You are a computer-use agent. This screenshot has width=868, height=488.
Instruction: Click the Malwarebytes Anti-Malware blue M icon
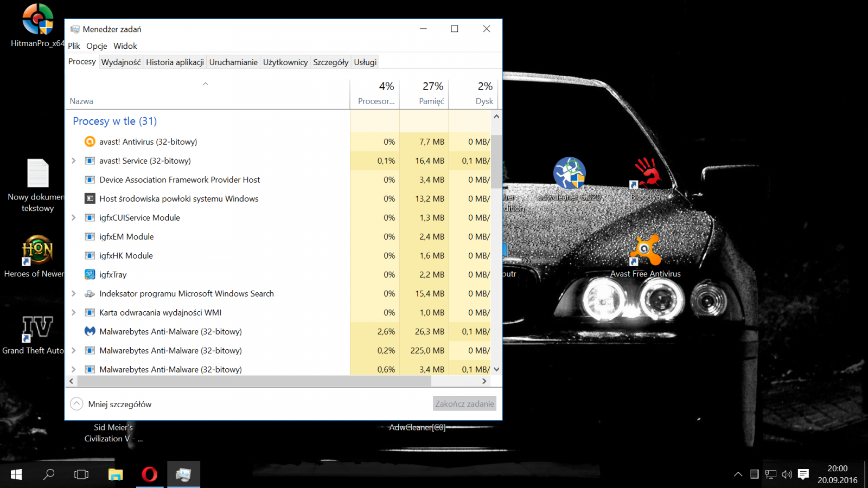[x=90, y=331]
